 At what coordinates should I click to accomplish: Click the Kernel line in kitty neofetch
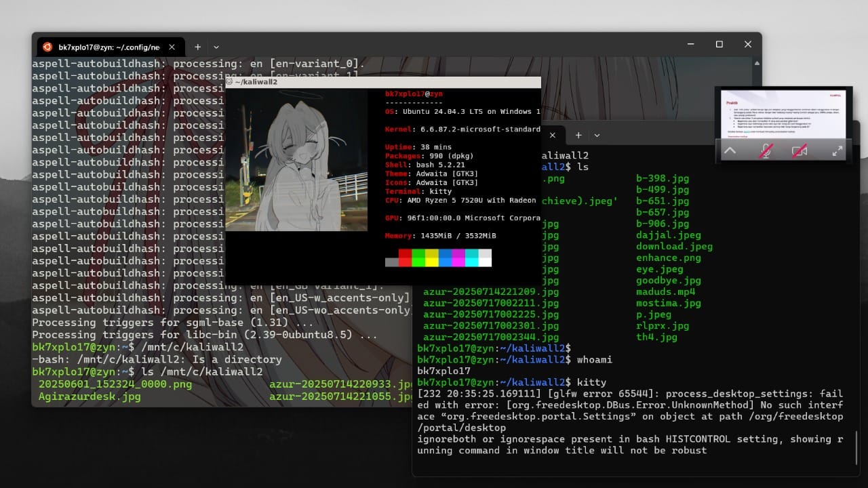pyautogui.click(x=462, y=129)
